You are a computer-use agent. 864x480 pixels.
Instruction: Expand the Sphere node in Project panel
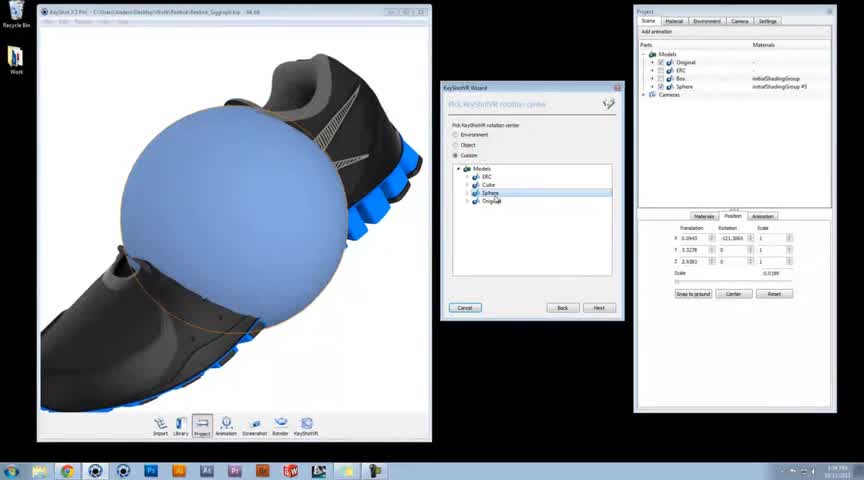652,87
